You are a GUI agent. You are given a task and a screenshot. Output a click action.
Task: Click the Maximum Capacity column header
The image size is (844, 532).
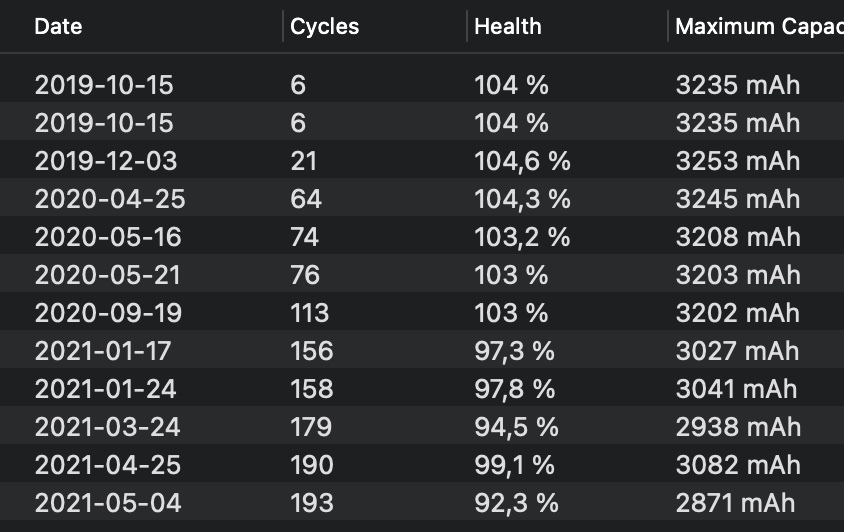click(757, 27)
